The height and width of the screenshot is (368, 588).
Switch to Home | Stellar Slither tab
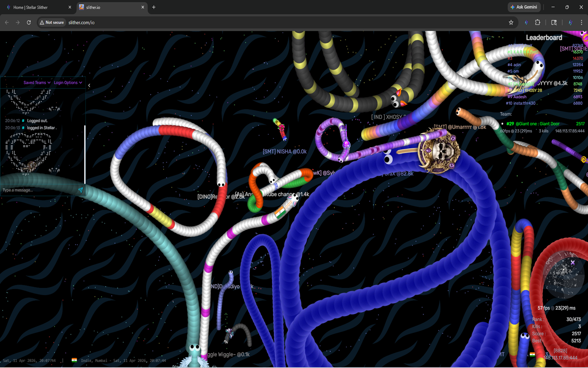click(39, 7)
